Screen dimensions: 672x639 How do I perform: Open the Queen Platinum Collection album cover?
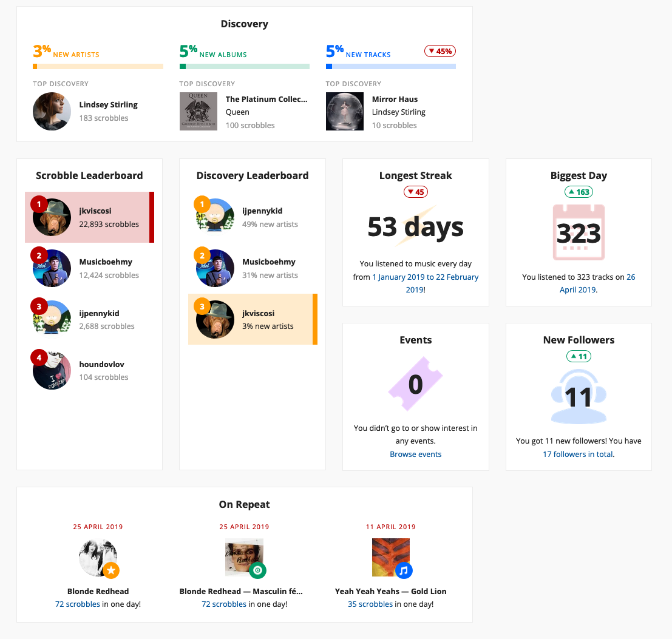199,112
